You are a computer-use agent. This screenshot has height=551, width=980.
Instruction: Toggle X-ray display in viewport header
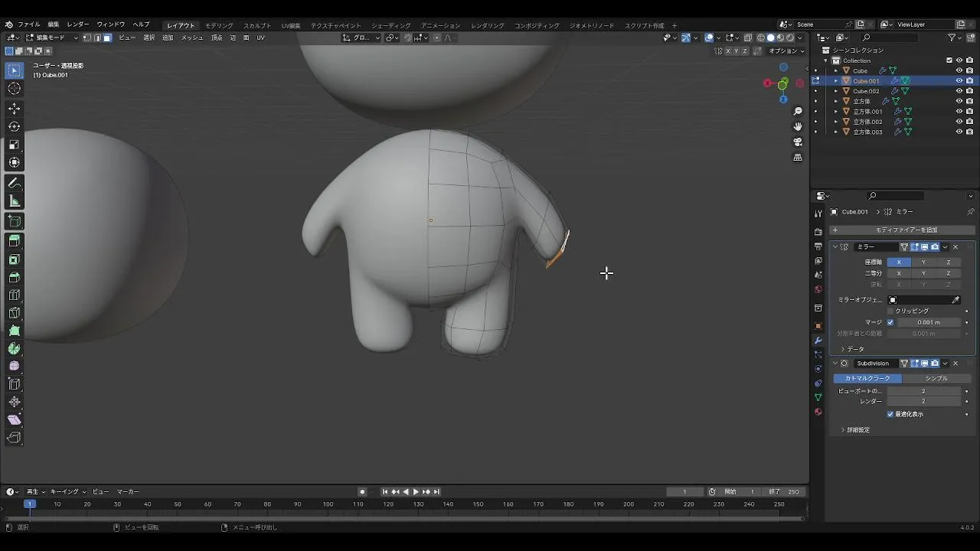point(748,37)
